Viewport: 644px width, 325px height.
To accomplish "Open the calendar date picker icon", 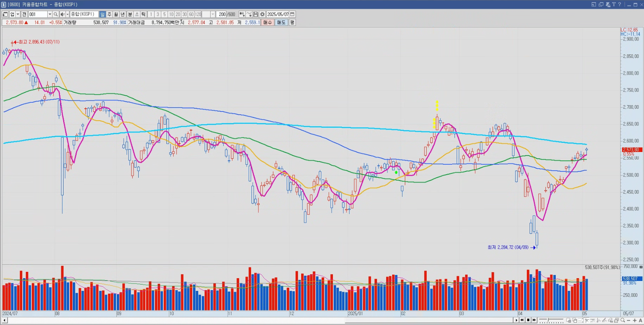I will pos(292,14).
